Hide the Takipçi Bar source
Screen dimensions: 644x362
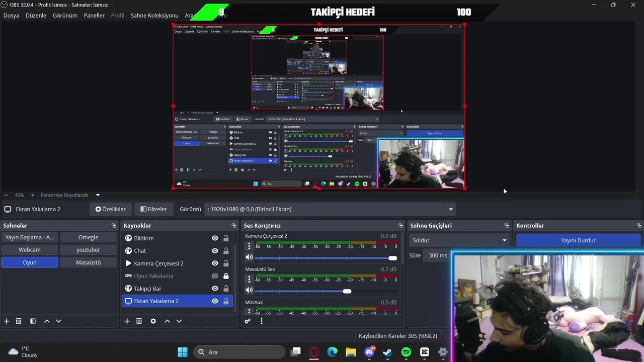click(x=215, y=289)
